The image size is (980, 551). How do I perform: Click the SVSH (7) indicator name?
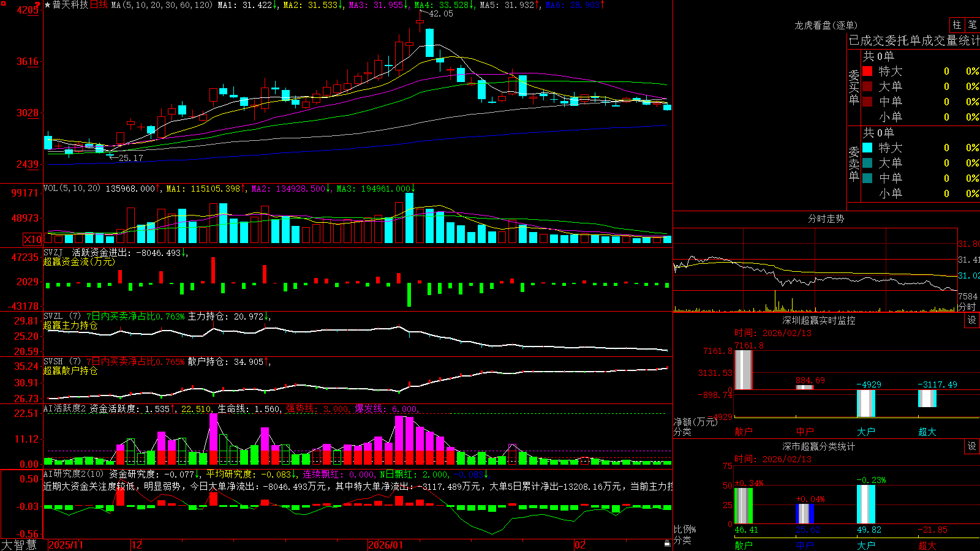click(x=62, y=362)
